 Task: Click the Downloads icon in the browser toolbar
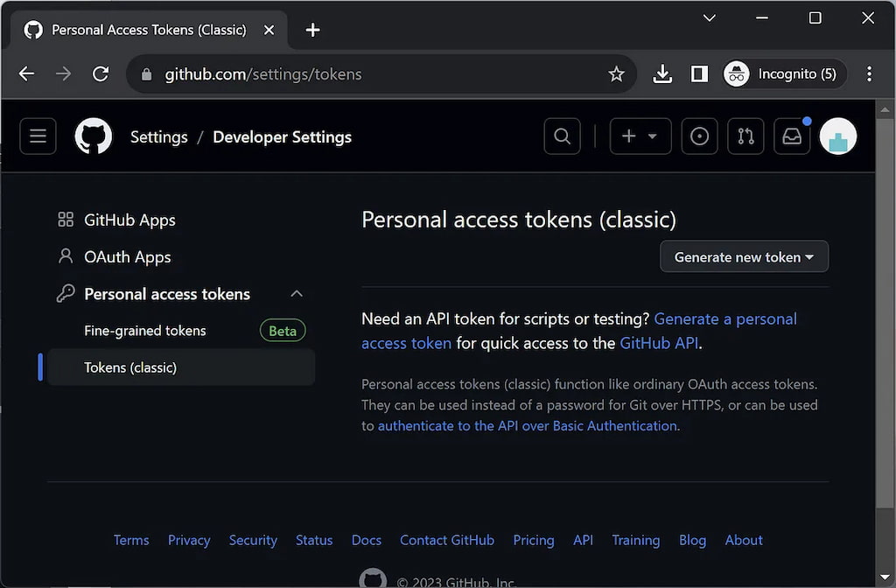click(x=662, y=73)
